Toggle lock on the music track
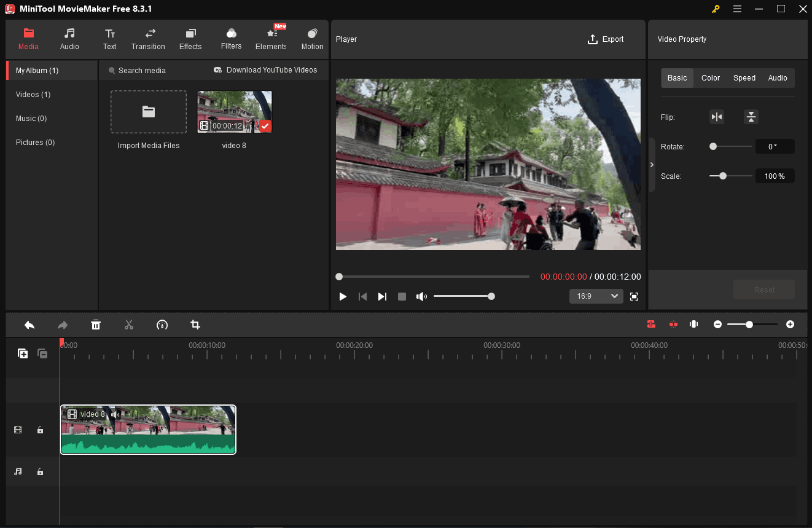The width and height of the screenshot is (812, 528). (40, 471)
